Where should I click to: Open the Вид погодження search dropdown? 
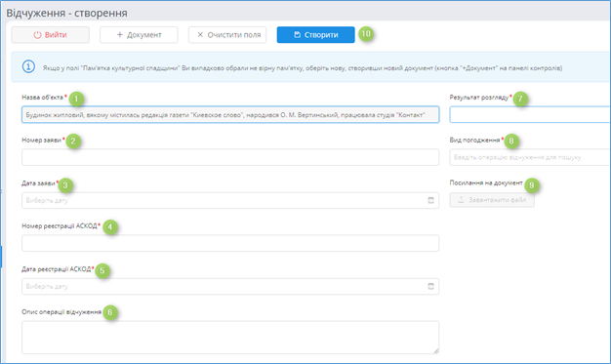pyautogui.click(x=530, y=157)
